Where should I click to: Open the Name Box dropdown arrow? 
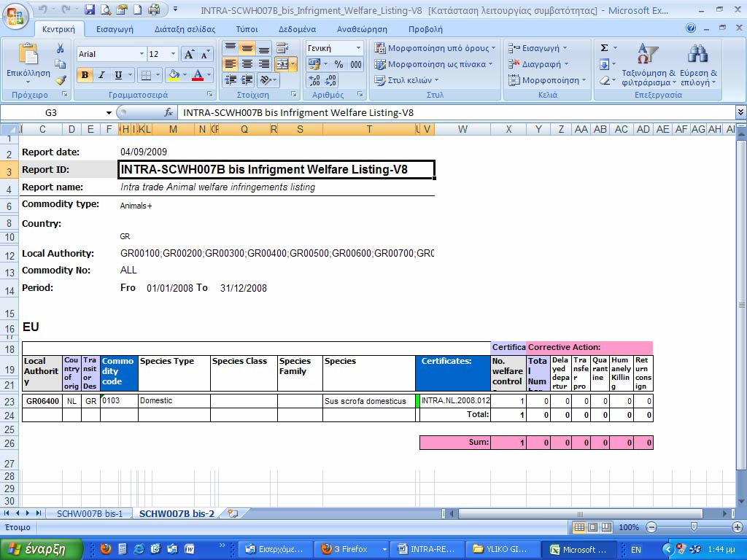pos(109,113)
